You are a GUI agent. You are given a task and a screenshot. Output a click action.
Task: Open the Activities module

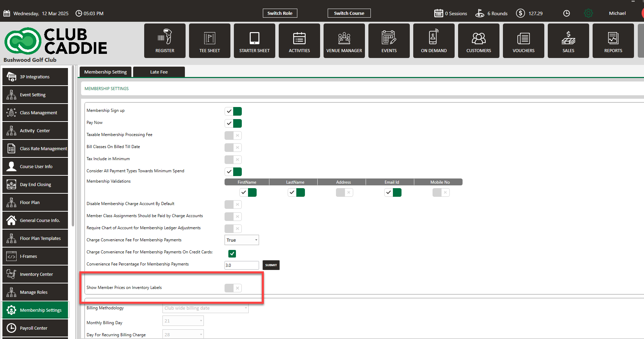click(299, 41)
